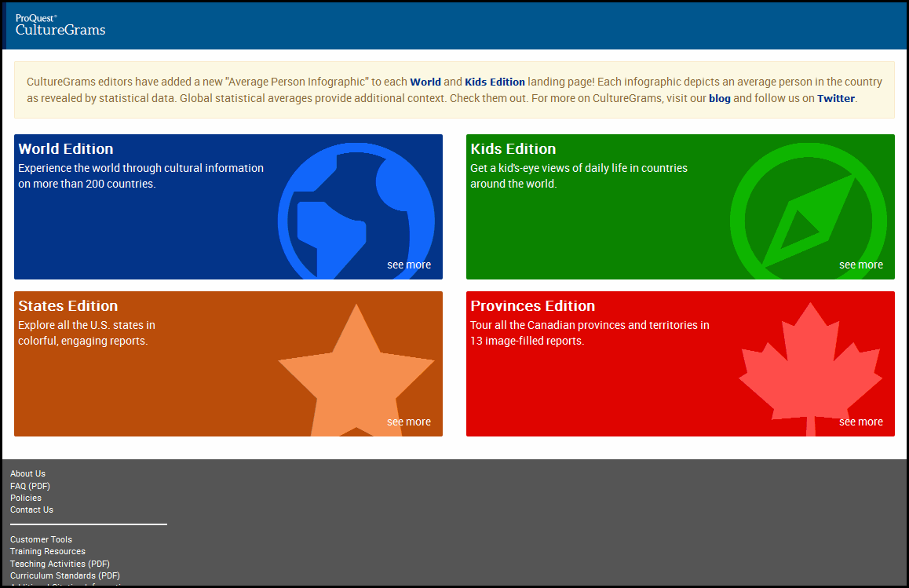Click see more on World Edition card
The image size is (909, 588).
409,265
